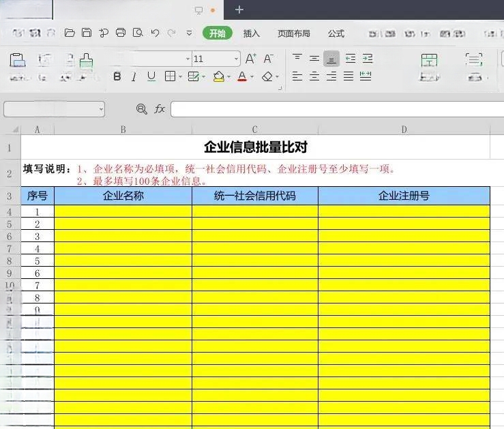Click yellow company name cell in row 4
Screen dimensions: 504x429
pyautogui.click(x=123, y=211)
